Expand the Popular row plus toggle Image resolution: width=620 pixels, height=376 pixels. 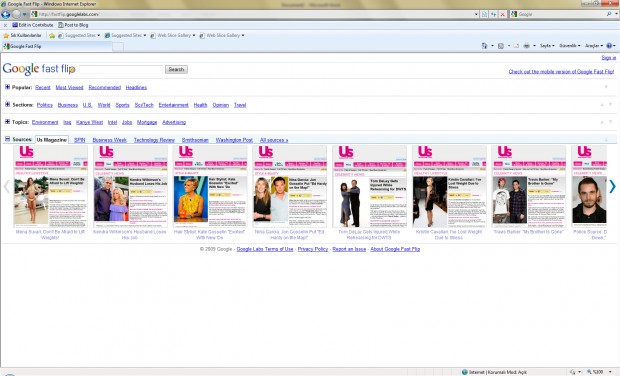click(x=7, y=87)
